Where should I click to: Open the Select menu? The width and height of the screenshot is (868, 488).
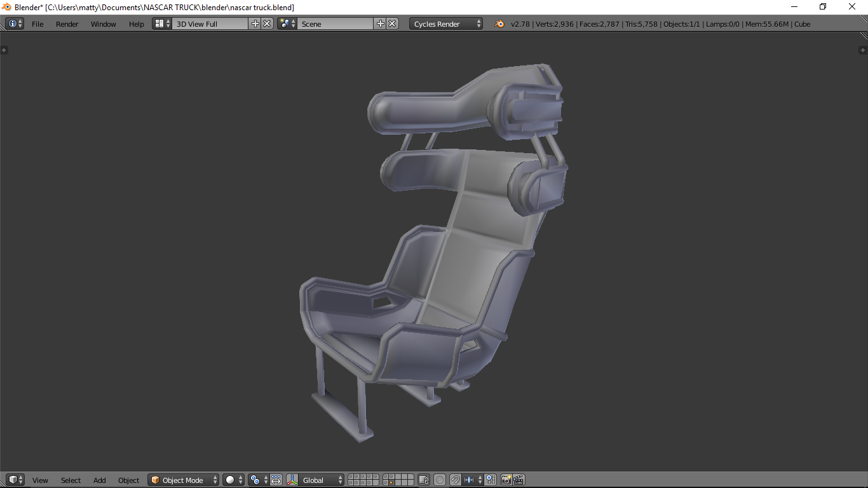pyautogui.click(x=71, y=480)
